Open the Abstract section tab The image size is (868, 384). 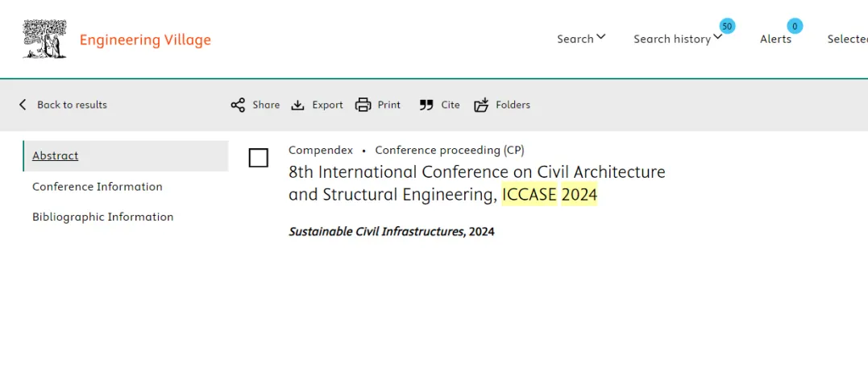point(56,155)
